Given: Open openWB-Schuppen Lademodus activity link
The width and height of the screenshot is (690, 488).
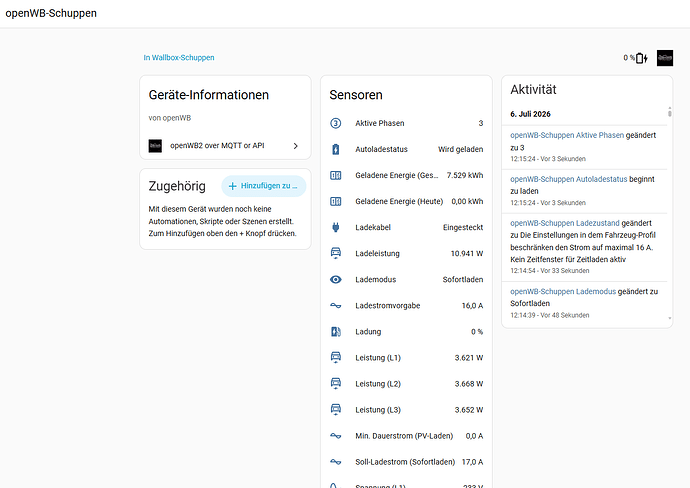Looking at the screenshot, I should tap(563, 291).
